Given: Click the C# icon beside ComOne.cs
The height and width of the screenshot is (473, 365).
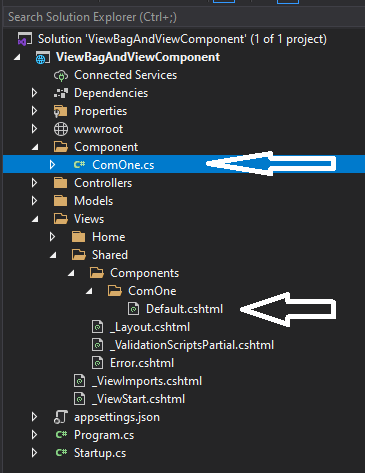Looking at the screenshot, I should 79,165.
